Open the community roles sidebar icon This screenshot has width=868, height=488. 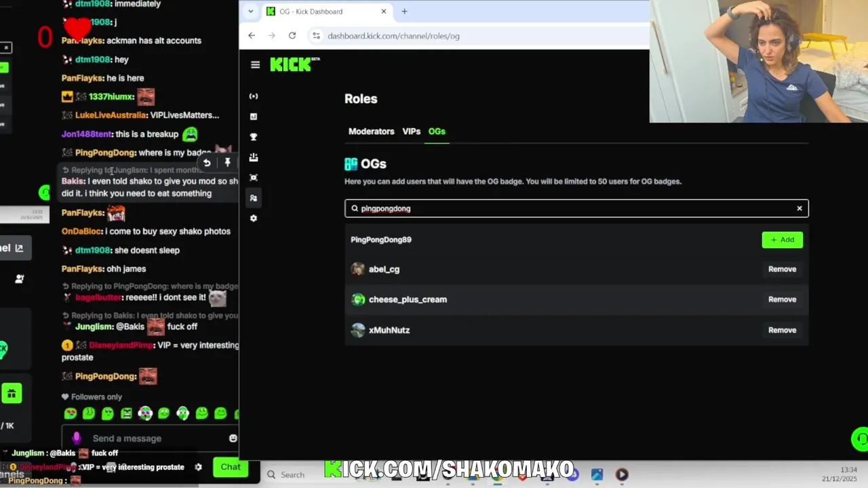coord(254,198)
